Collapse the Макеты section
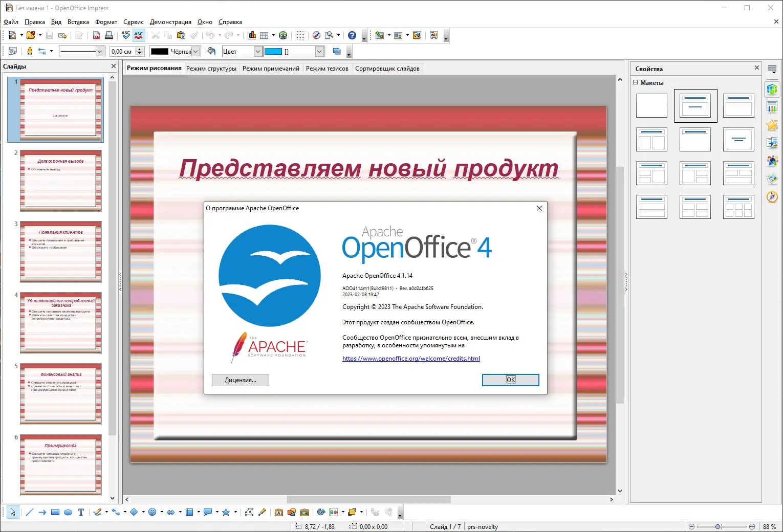This screenshot has height=532, width=783. pyautogui.click(x=636, y=82)
